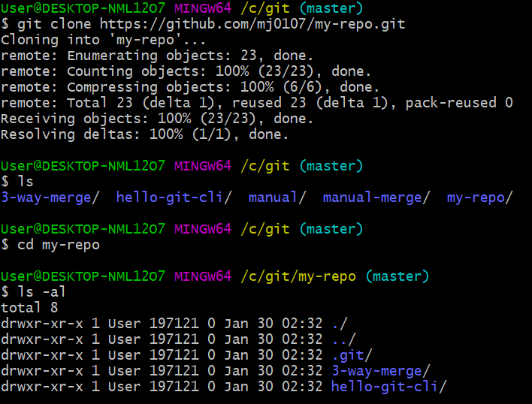Click the "pack-reused 0" text
Viewport: 532px width, 404px height.
[x=459, y=103]
